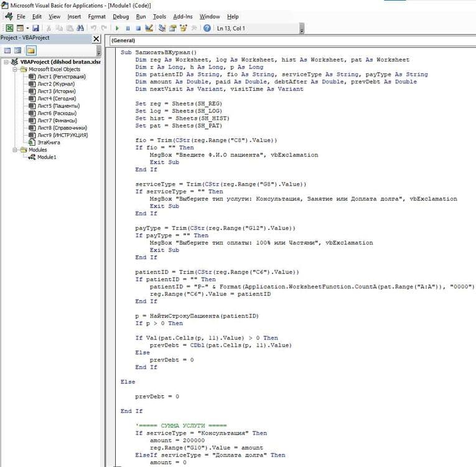The image size is (476, 467).
Task: Click Ln 13, Col 1 position indicator
Action: (x=231, y=28)
